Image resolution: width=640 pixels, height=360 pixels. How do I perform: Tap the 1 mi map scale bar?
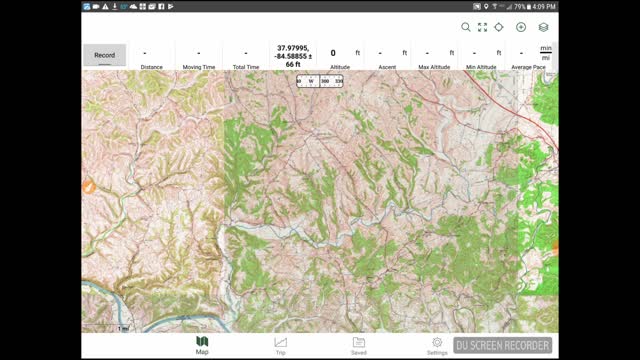point(106,327)
